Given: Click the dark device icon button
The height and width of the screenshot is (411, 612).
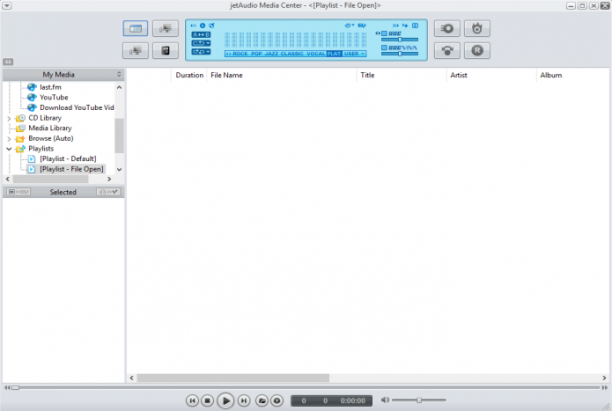Looking at the screenshot, I should 165,51.
